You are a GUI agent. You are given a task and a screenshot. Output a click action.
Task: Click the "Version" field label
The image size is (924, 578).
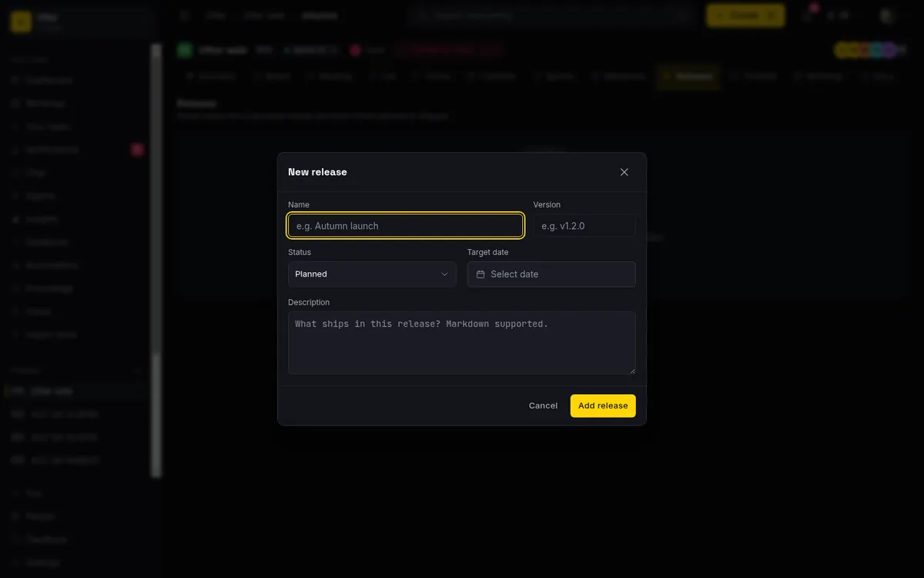coord(547,204)
